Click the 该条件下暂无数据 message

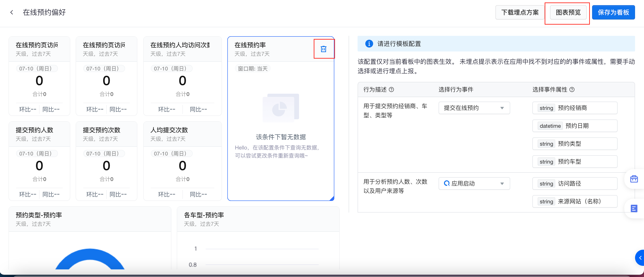[281, 137]
